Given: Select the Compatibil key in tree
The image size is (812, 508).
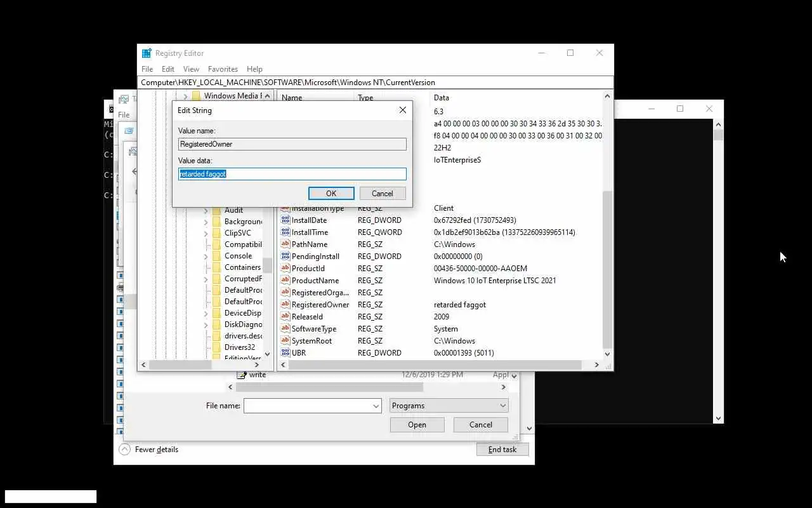Looking at the screenshot, I should [x=243, y=244].
